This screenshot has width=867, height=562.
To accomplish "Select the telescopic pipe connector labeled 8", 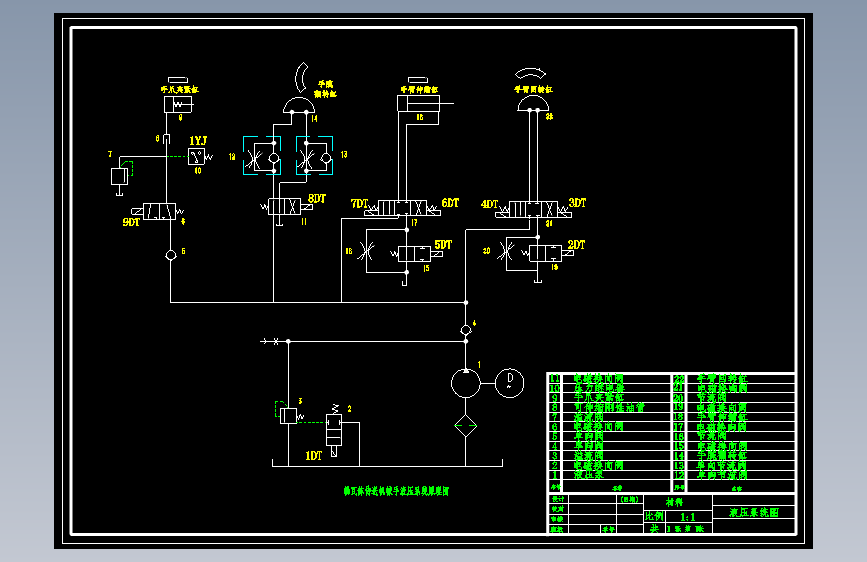I will [166, 139].
